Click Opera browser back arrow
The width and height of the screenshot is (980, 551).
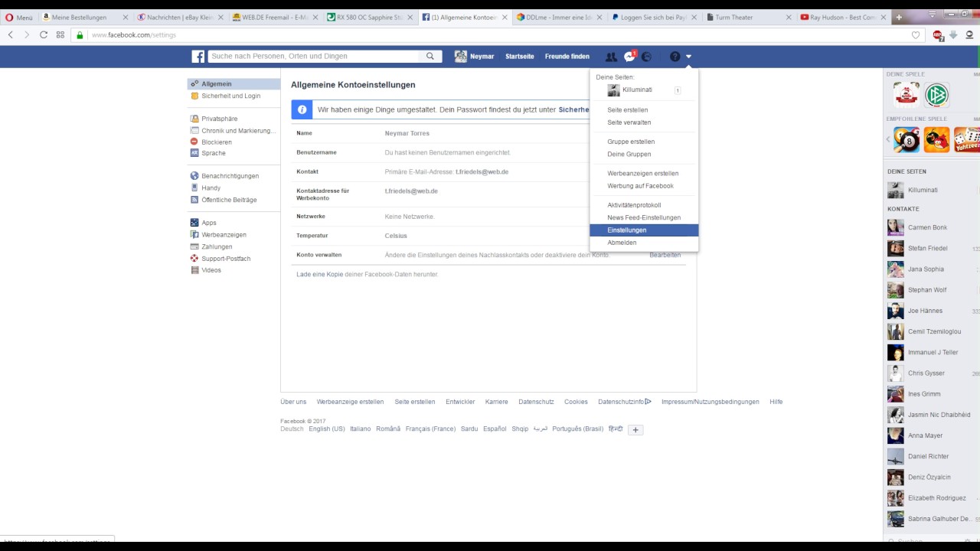pyautogui.click(x=11, y=34)
